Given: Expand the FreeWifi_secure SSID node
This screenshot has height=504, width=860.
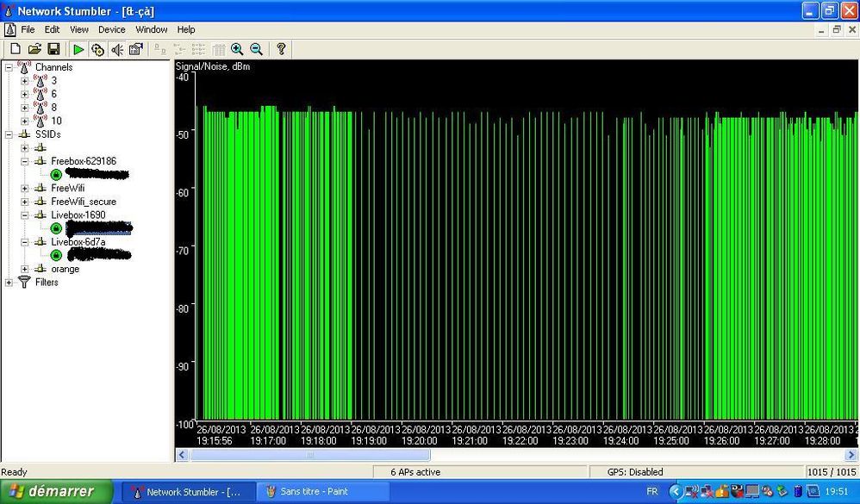Looking at the screenshot, I should pos(25,202).
